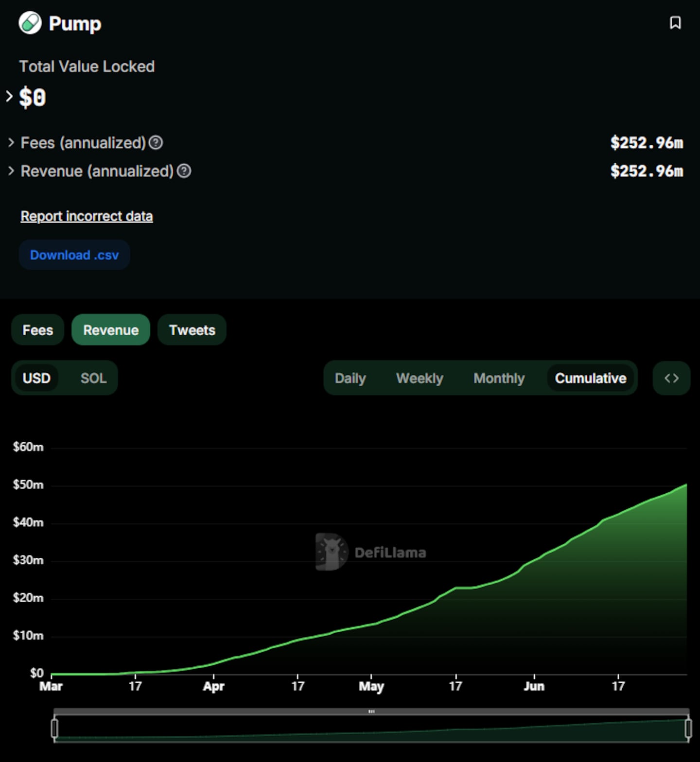Viewport: 700px width, 762px height.
Task: Click the $10m y-axis label
Action: coord(28,635)
